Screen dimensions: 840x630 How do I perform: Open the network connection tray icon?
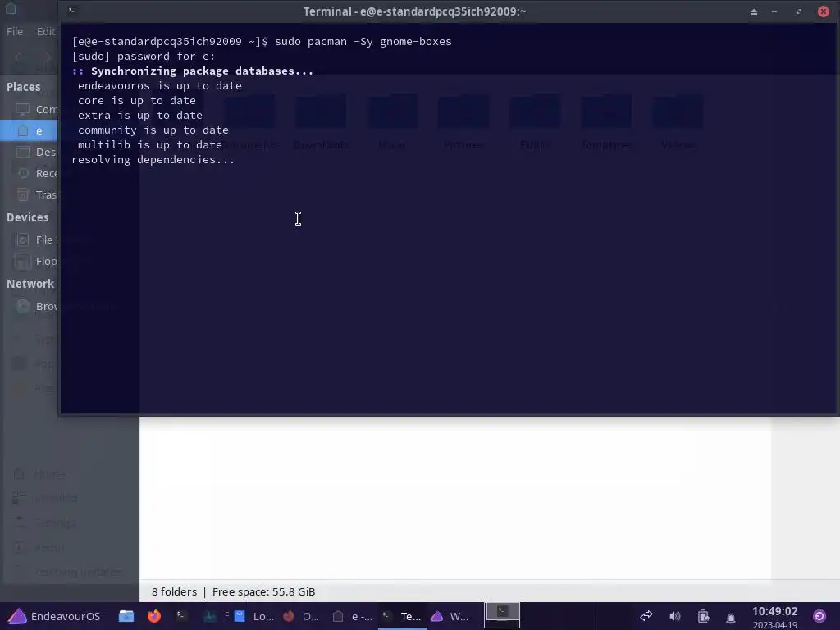pos(646,616)
